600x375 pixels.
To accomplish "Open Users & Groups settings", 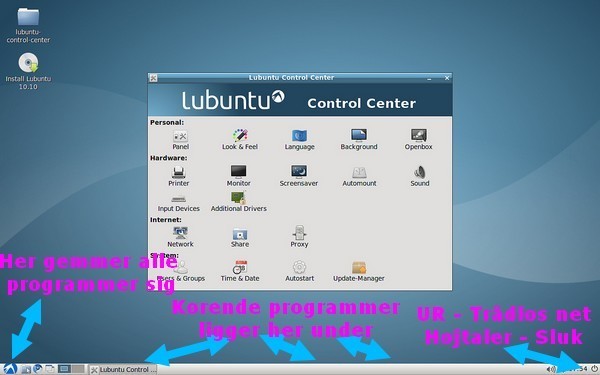I will click(181, 271).
